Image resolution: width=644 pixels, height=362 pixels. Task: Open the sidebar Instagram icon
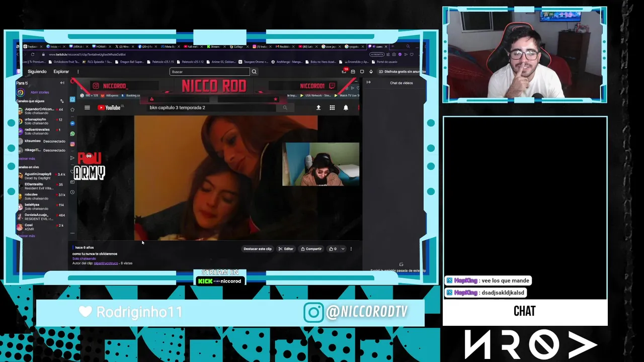point(72,144)
